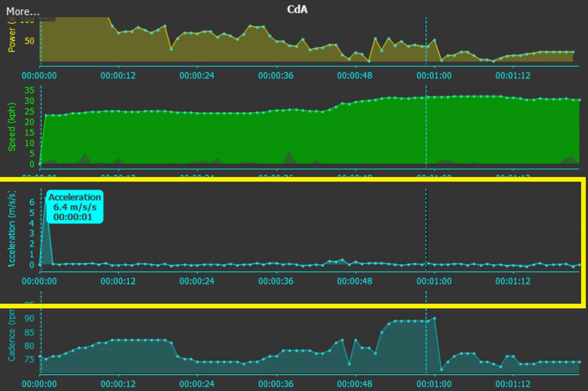The height and width of the screenshot is (391, 588).
Task: Select the sharp cadence dip before 00:00:48
Action: click(349, 363)
